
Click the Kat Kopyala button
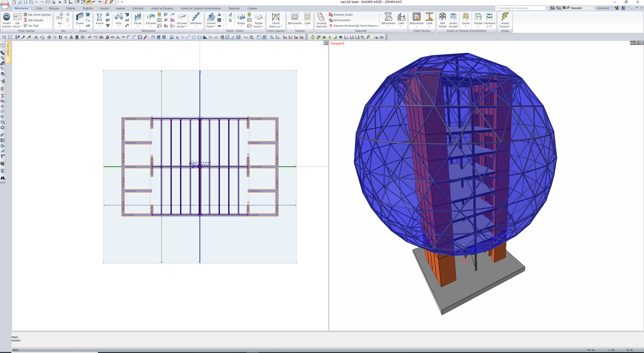click(x=35, y=20)
